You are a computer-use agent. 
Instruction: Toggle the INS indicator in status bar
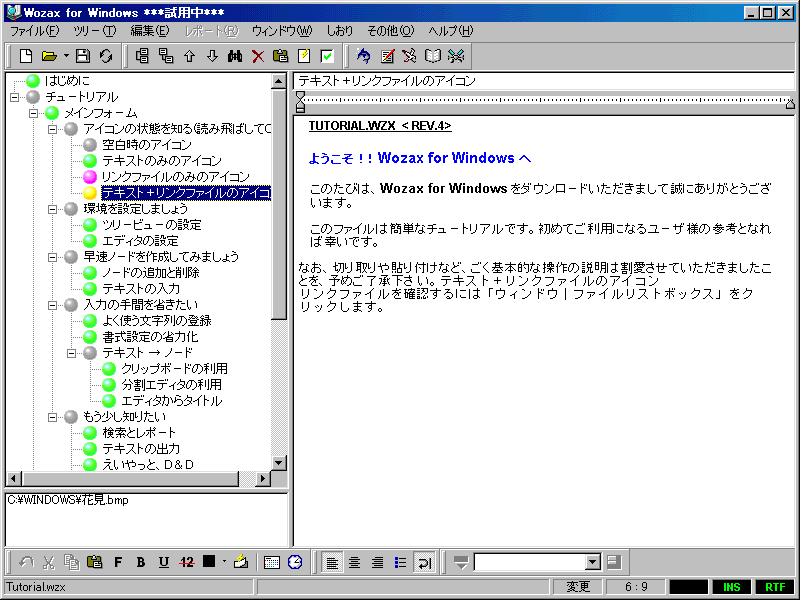pyautogui.click(x=732, y=587)
